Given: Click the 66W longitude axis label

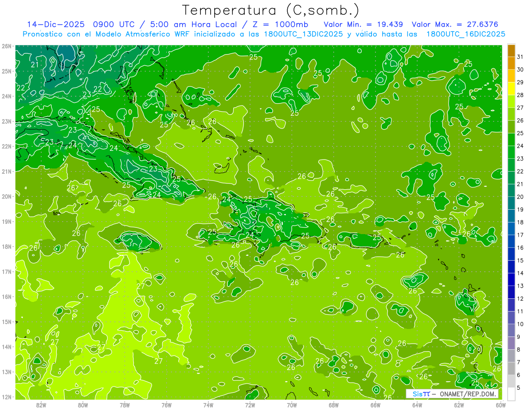Looking at the screenshot, I should (376, 405).
